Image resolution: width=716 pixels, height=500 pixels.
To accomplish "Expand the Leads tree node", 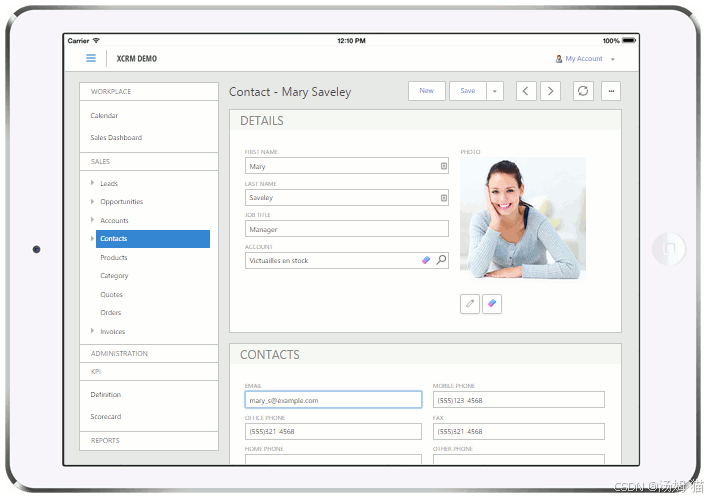I will (92, 183).
